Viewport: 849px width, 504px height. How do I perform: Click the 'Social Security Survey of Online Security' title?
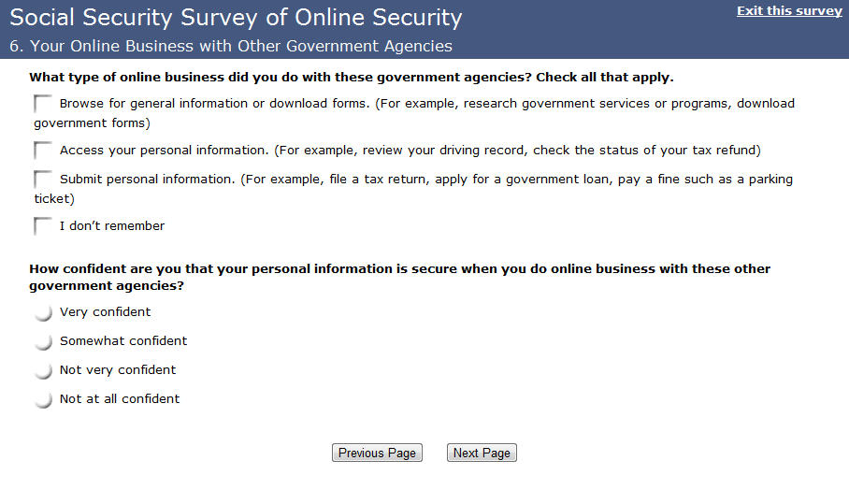click(x=236, y=18)
